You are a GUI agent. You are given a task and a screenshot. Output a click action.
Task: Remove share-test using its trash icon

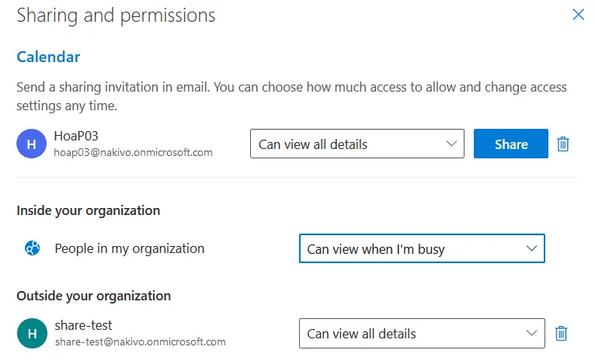click(x=562, y=334)
